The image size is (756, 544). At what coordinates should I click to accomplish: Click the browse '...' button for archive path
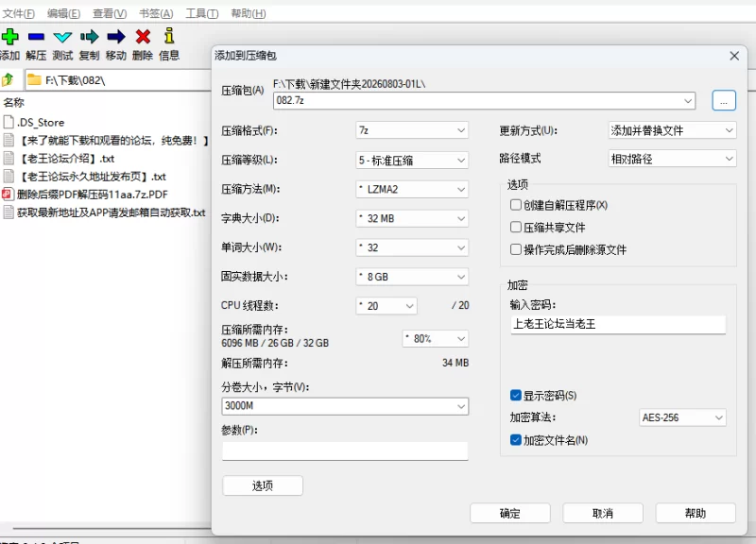[724, 101]
